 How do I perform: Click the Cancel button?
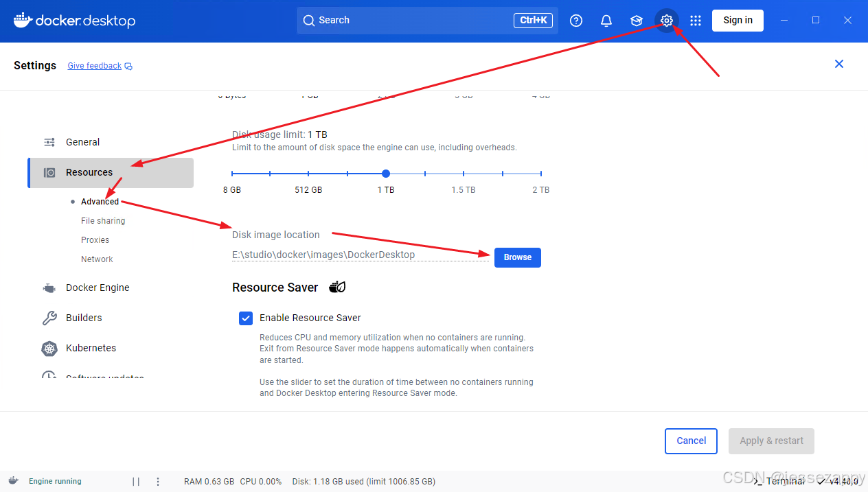pos(691,441)
